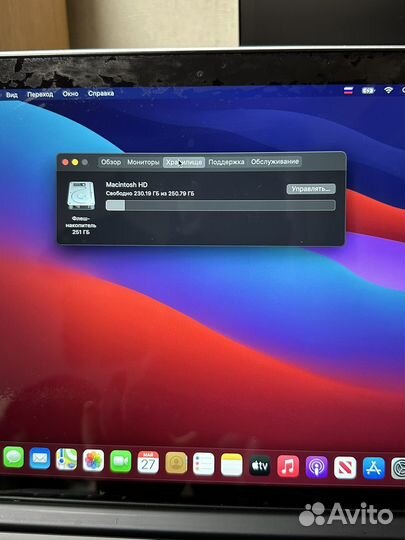This screenshot has width=405, height=540.
Task: Open the Notes app in the Dock
Action: coord(231,465)
